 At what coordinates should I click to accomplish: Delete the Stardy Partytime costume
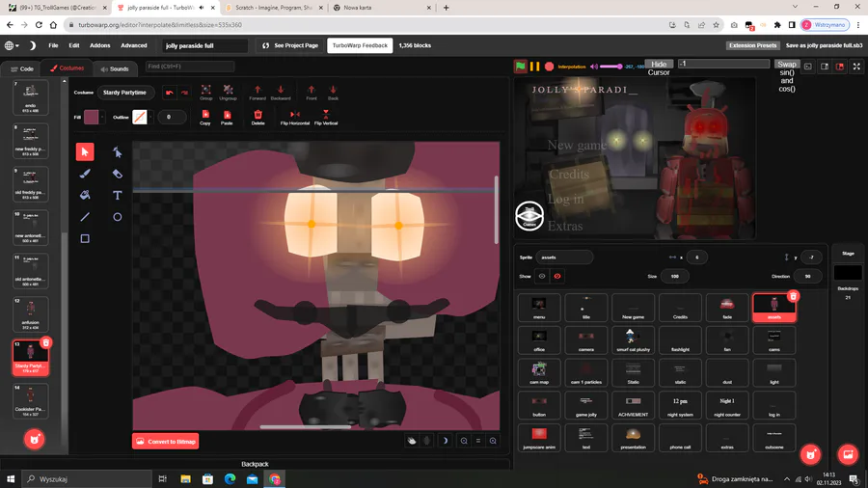(x=46, y=343)
